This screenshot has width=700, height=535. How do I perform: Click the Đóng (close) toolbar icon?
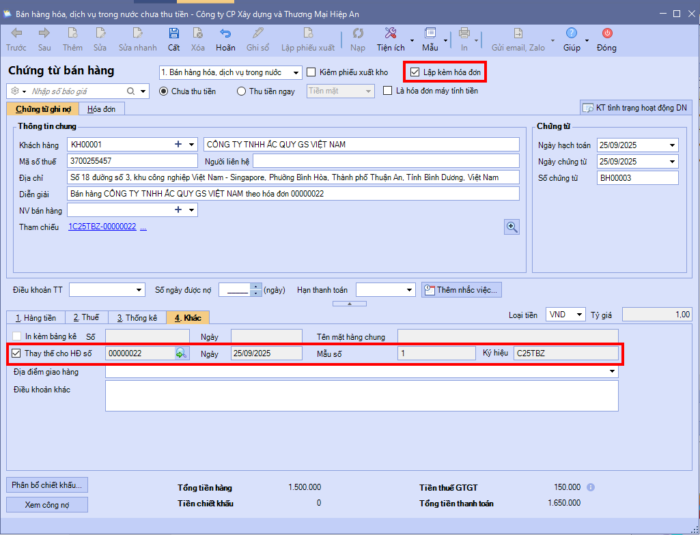tap(606, 35)
